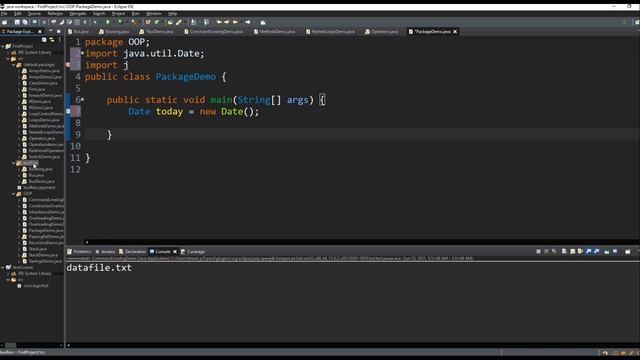The width and height of the screenshot is (640, 360).
Task: Select ClassDemo.java in the Package Explorer
Action: pos(40,83)
